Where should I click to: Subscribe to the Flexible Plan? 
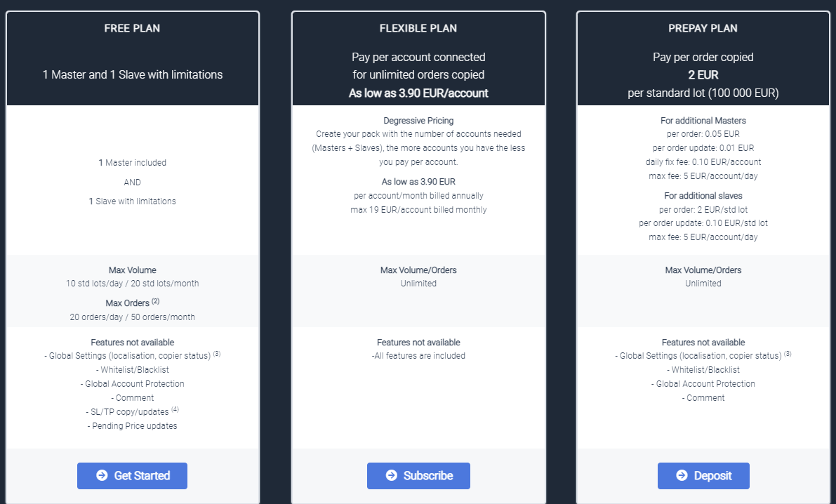418,476
